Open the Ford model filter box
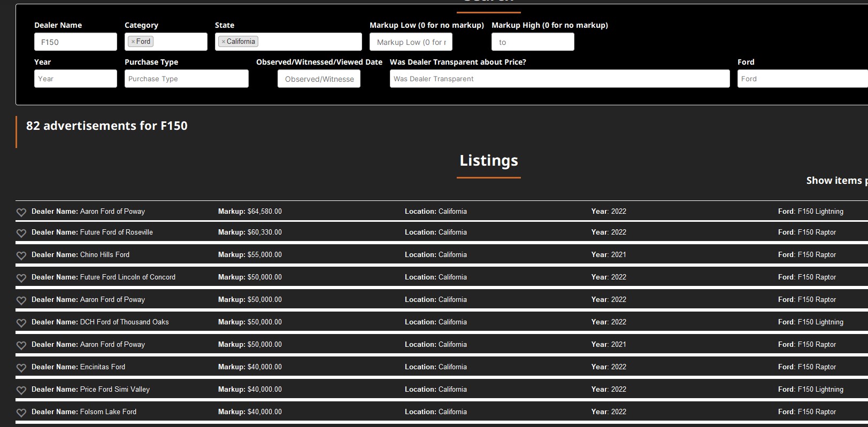 [x=802, y=79]
